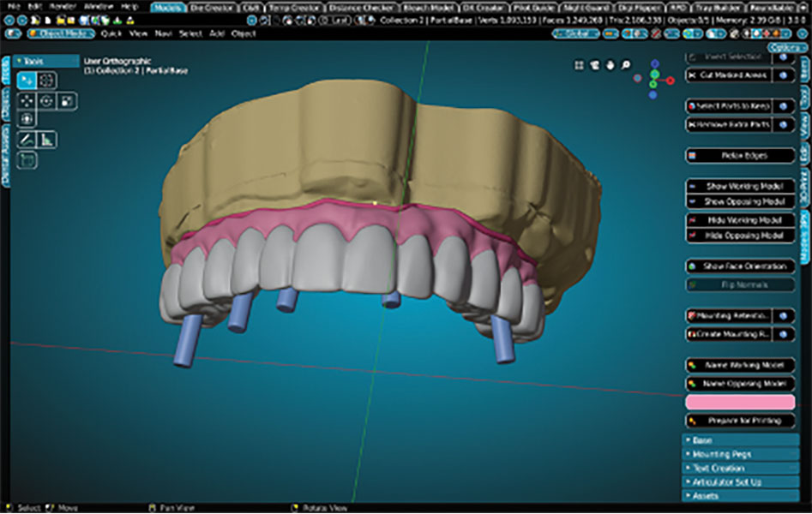Toggle Show Face Orientation
This screenshot has width=812, height=514.
click(740, 266)
